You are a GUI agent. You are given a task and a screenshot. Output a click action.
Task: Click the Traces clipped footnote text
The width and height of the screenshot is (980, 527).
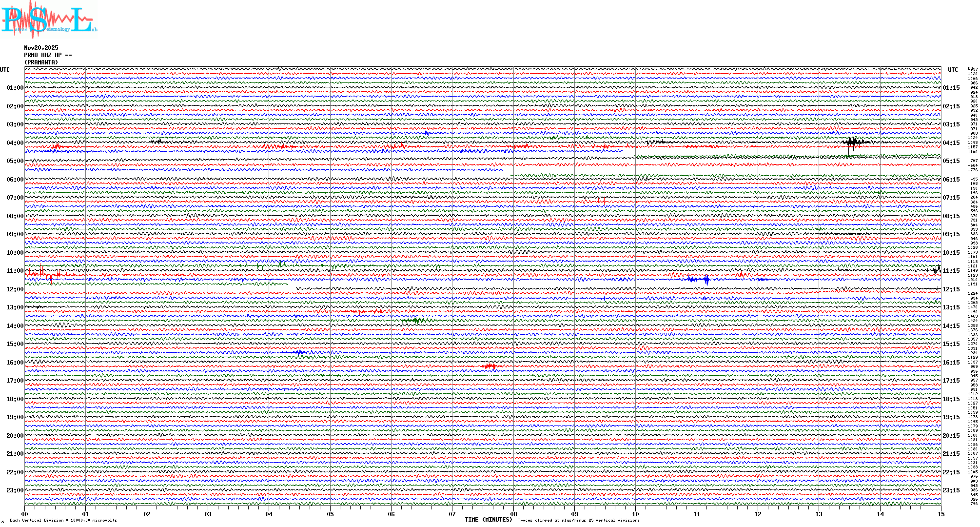click(578, 520)
